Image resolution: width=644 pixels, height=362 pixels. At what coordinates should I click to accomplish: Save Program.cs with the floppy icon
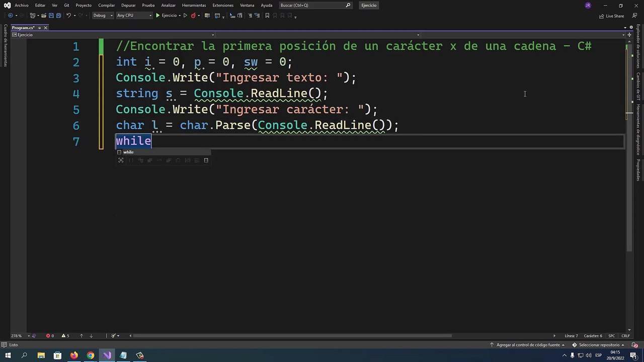(51, 16)
